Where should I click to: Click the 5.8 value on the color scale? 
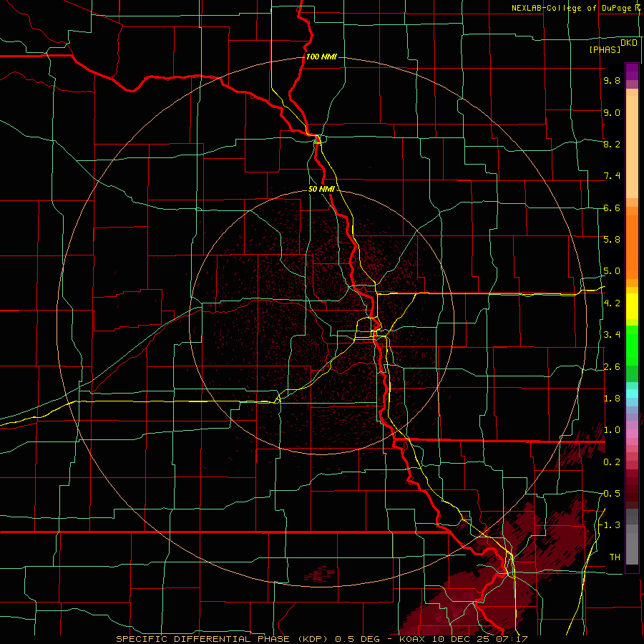pos(612,239)
